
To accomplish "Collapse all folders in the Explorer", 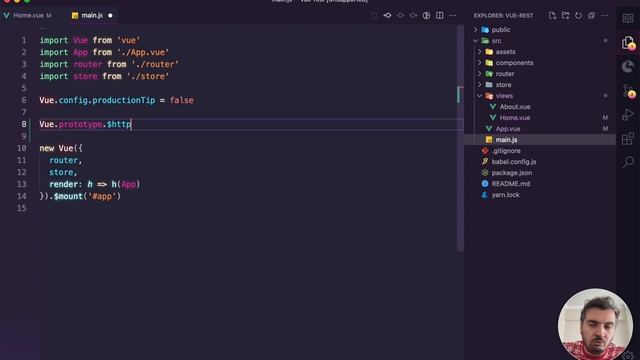I will point(591,16).
